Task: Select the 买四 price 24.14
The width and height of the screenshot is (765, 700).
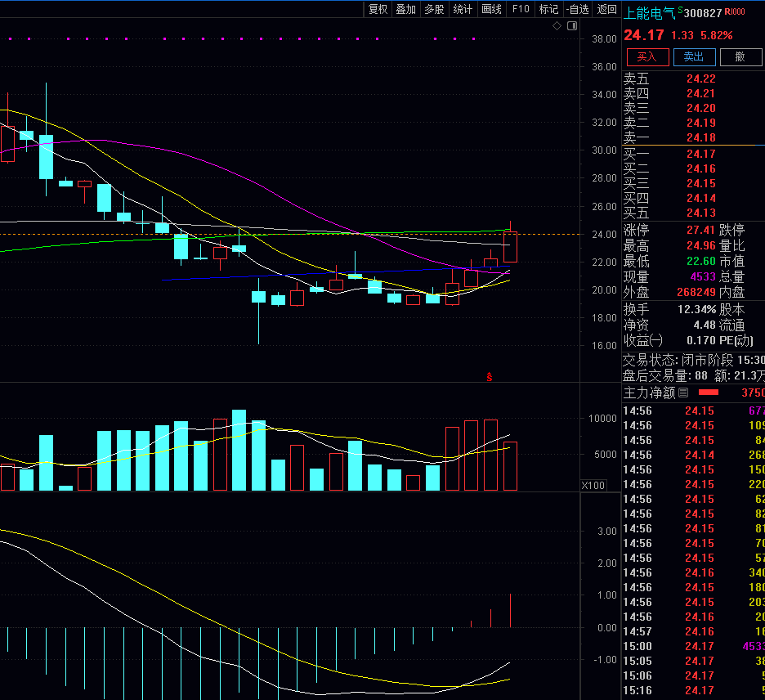Action: click(701, 198)
